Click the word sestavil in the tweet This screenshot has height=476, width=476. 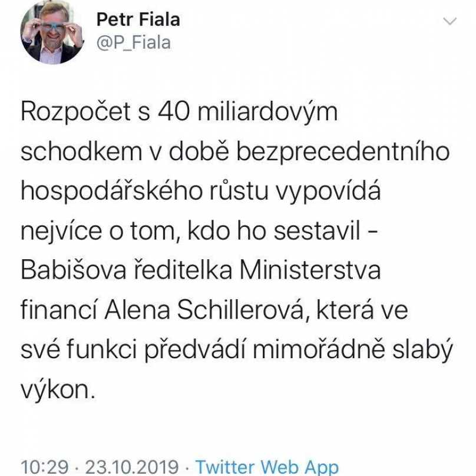pyautogui.click(x=317, y=231)
